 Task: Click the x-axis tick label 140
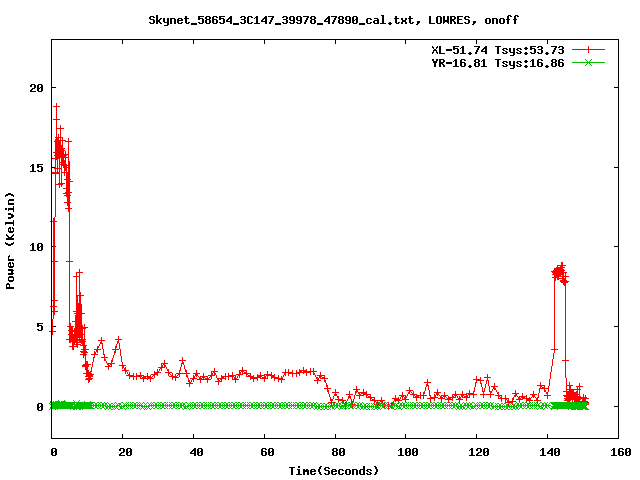pyautogui.click(x=550, y=452)
